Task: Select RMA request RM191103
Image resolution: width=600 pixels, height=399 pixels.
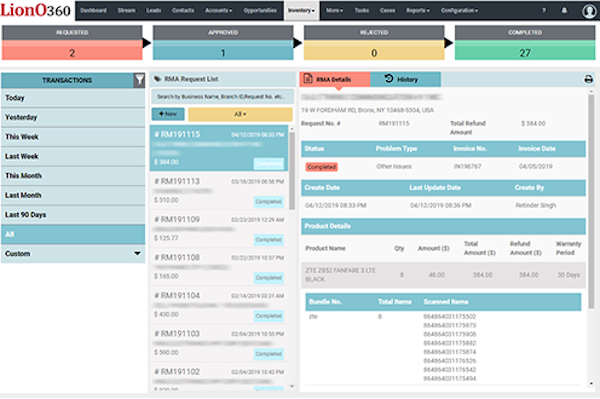Action: coord(219,343)
